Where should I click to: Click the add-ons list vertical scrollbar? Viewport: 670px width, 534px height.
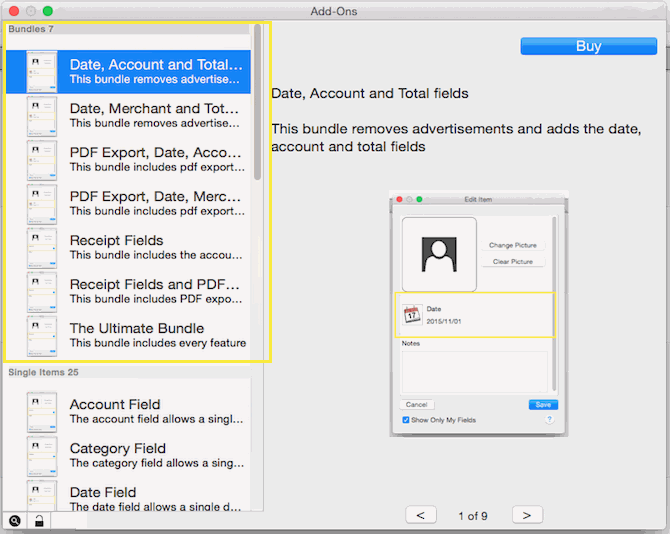point(258,100)
